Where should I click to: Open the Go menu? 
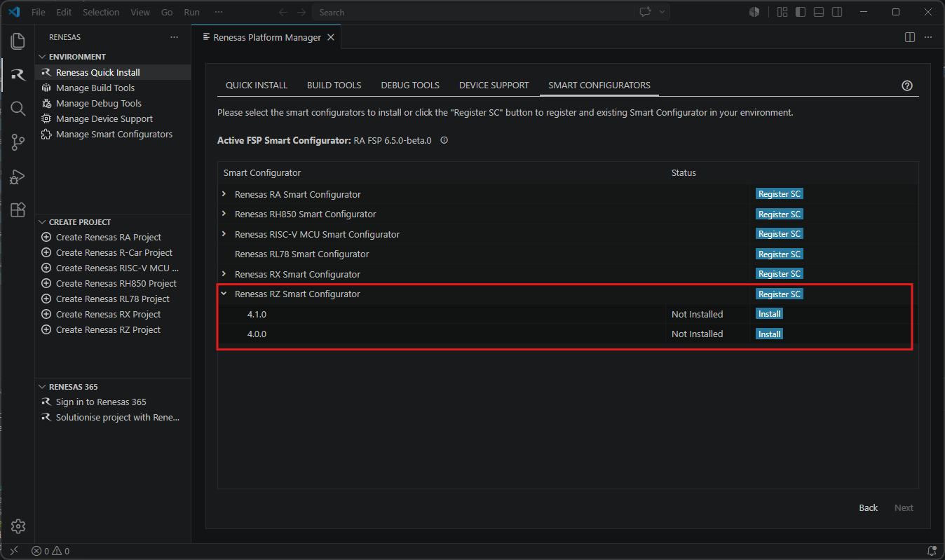point(167,12)
